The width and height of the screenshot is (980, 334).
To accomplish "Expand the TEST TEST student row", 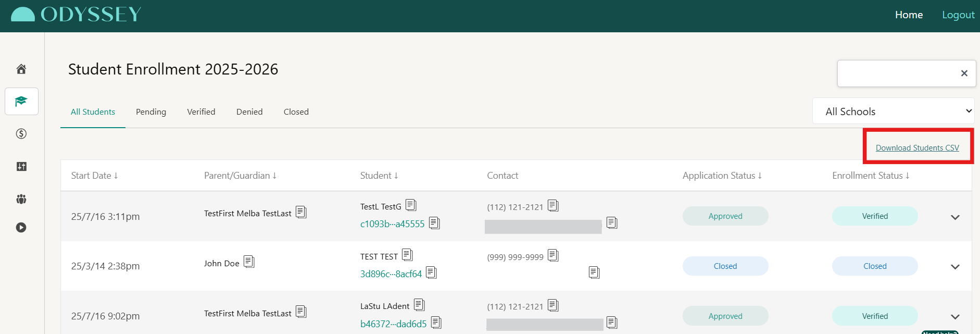I will pos(955,267).
